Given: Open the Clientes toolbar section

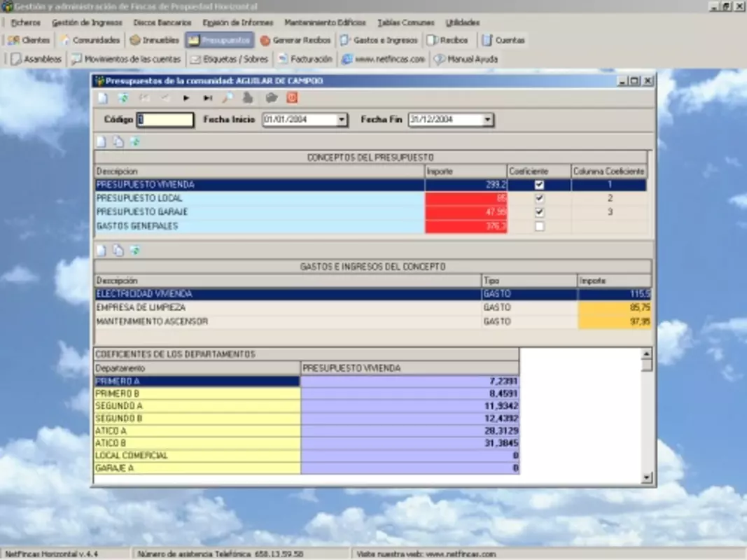Looking at the screenshot, I should click(29, 41).
